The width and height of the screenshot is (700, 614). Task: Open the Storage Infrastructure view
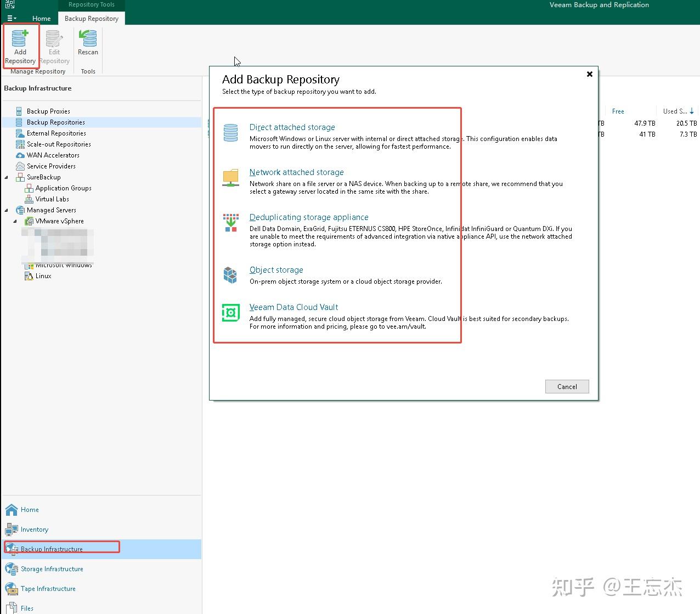pyautogui.click(x=101, y=569)
